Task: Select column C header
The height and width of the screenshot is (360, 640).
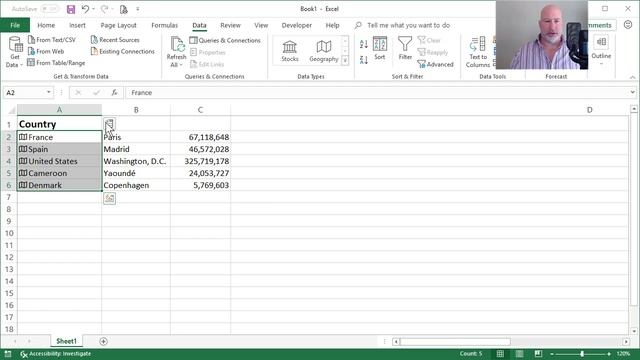Action: click(200, 110)
